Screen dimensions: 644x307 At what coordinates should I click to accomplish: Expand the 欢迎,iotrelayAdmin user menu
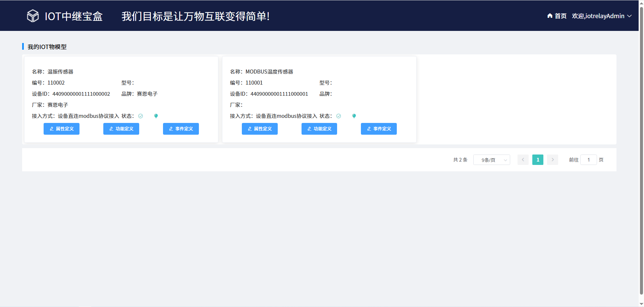(x=601, y=16)
